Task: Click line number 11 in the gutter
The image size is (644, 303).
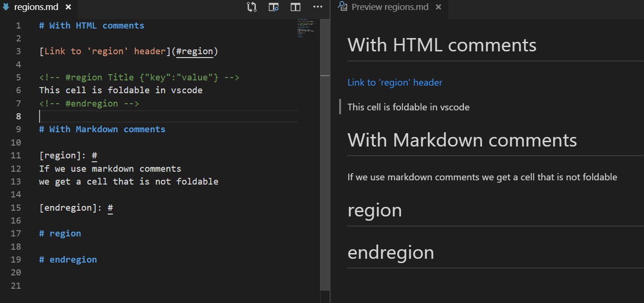Action: [16, 156]
